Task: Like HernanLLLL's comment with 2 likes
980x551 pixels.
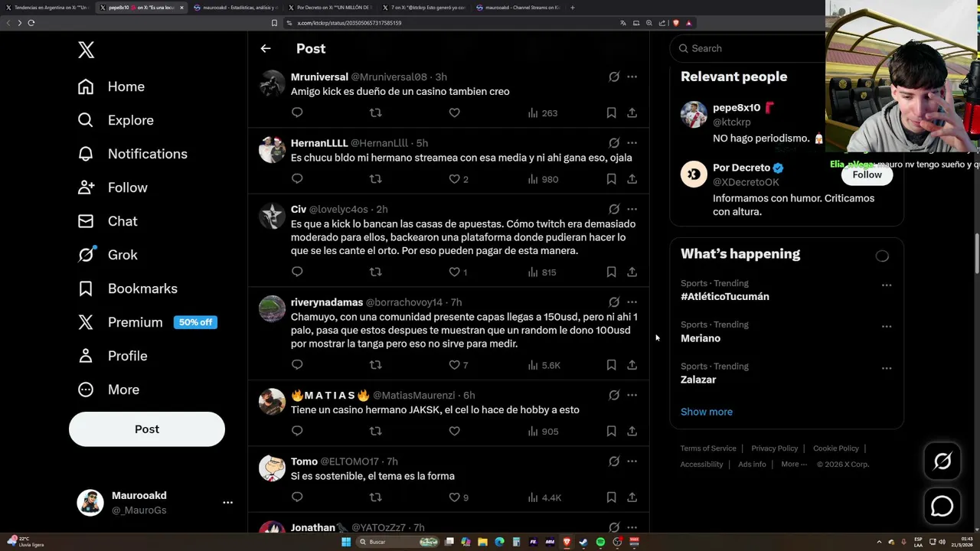Action: pos(458,179)
